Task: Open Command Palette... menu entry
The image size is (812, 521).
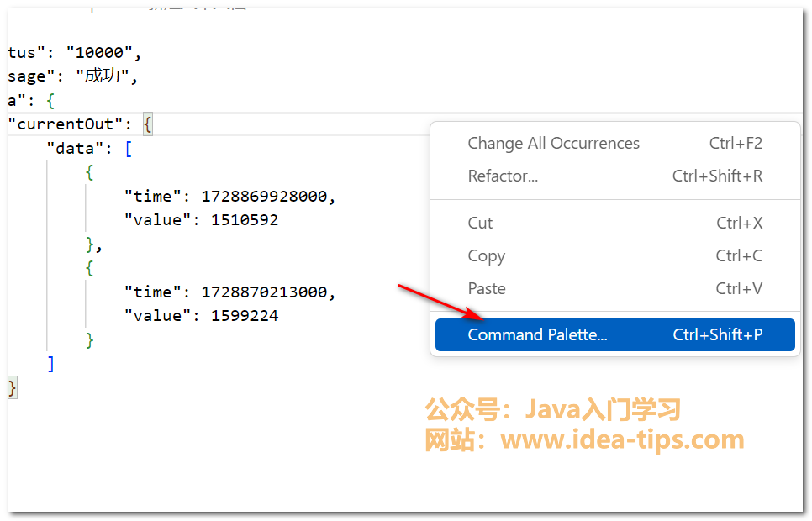Action: click(x=614, y=335)
